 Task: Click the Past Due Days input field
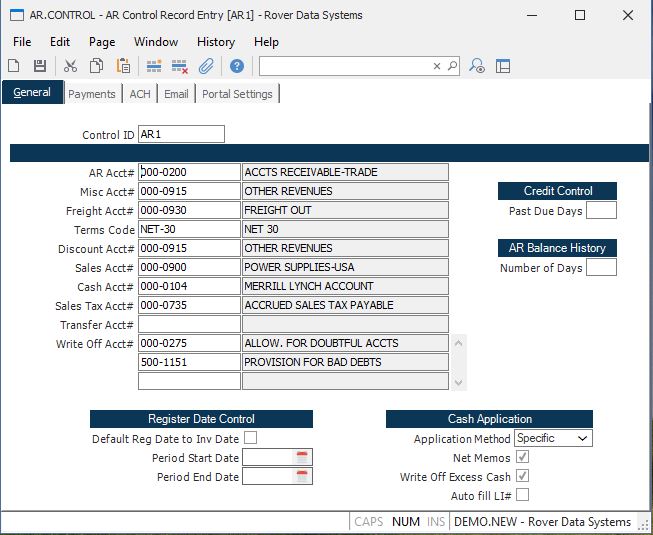tap(601, 211)
